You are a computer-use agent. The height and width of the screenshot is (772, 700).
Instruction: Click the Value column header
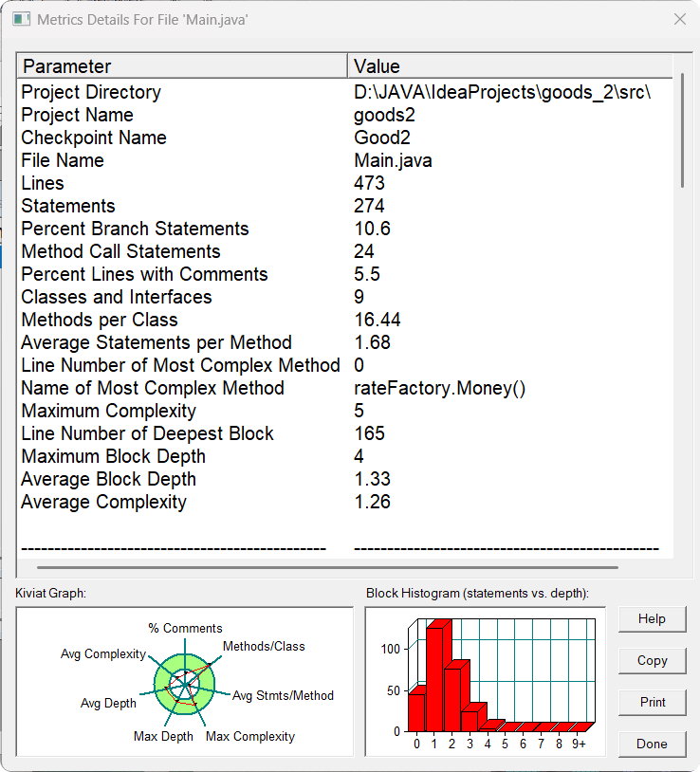point(510,66)
